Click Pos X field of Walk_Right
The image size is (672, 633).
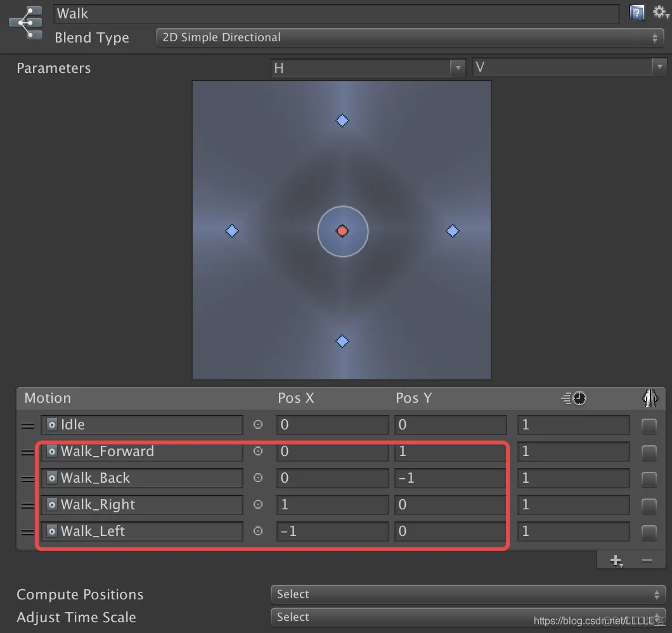pos(332,504)
